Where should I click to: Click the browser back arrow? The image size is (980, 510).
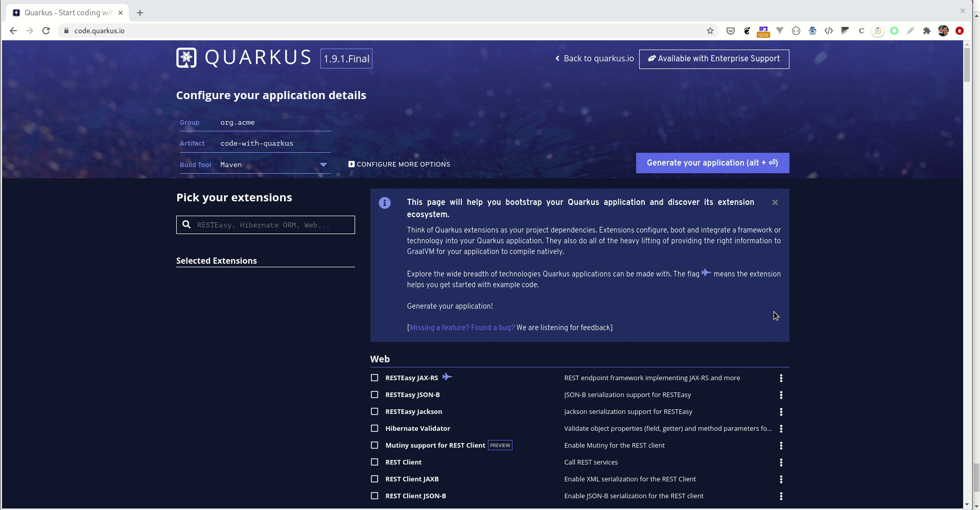coord(13,31)
